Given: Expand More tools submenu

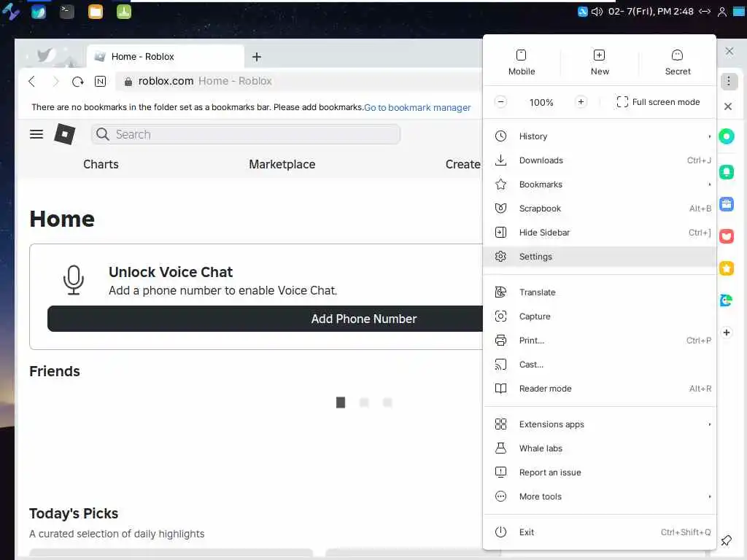Looking at the screenshot, I should pyautogui.click(x=600, y=497).
